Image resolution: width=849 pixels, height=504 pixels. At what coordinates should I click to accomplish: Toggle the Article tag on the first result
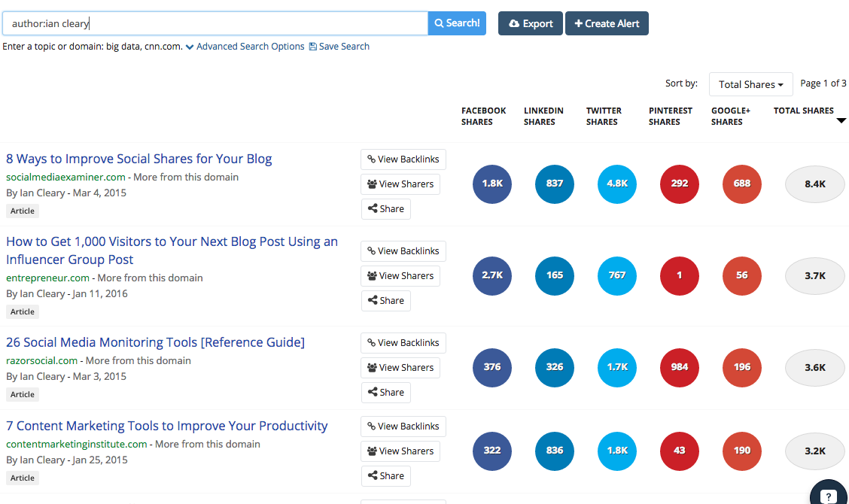[x=22, y=211]
